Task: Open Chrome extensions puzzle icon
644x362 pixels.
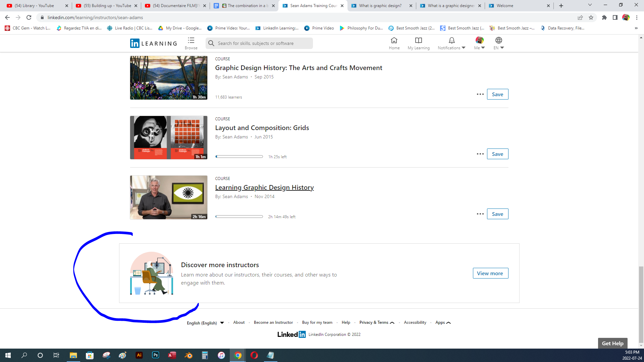Action: pos(604,17)
